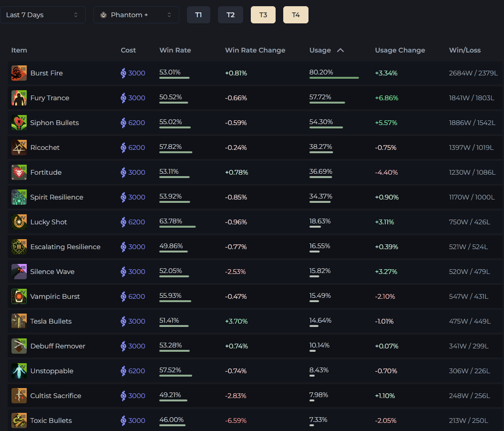Click the +0.07% usage change value
The width and height of the screenshot is (504, 431).
pyautogui.click(x=387, y=346)
